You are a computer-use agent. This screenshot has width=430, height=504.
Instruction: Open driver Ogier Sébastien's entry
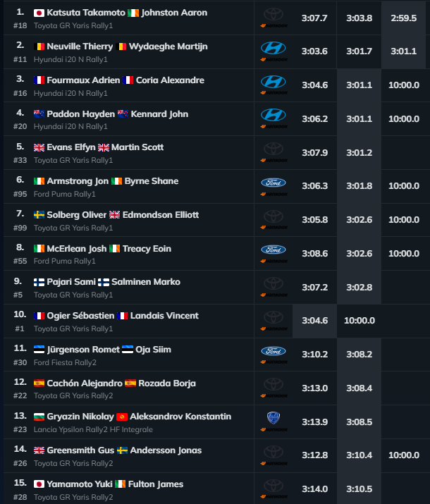80,316
